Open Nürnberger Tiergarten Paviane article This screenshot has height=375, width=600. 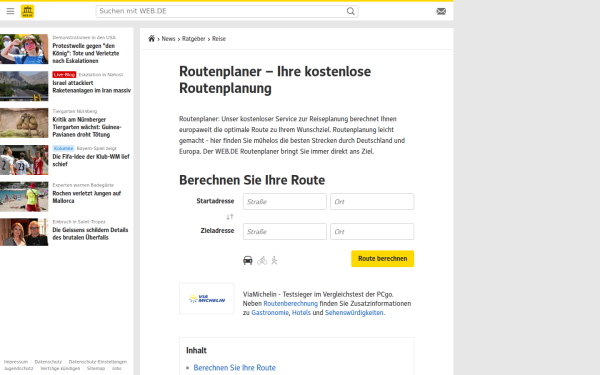[87, 127]
